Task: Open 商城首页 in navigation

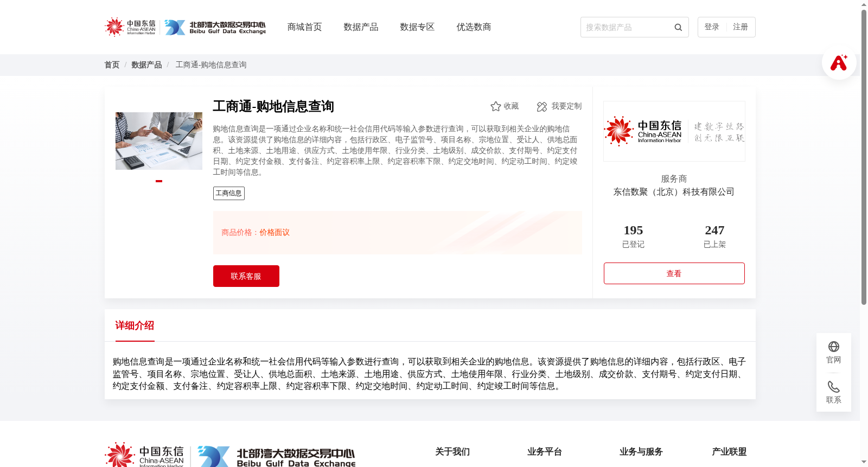Action: (304, 27)
